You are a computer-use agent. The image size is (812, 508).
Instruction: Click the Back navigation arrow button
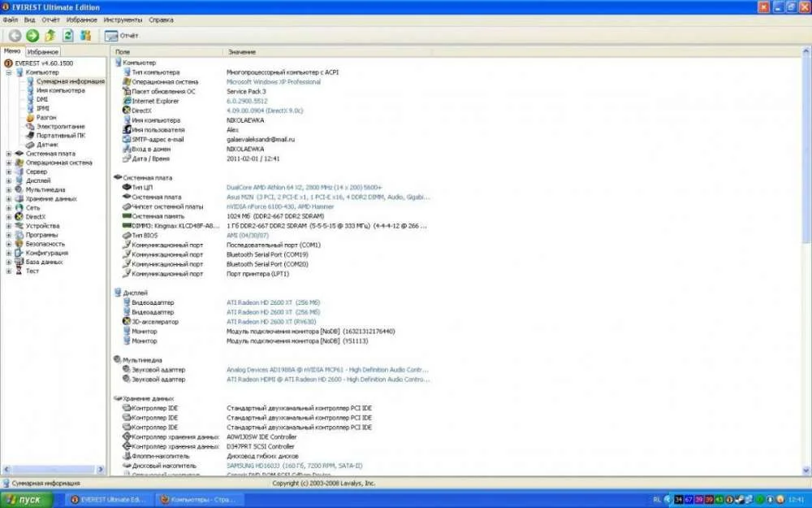[15, 35]
